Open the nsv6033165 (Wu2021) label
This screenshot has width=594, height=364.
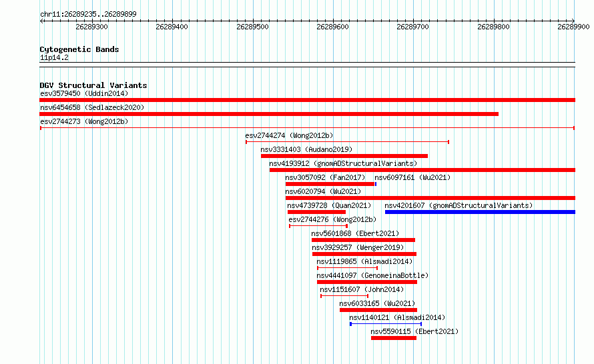click(x=377, y=303)
